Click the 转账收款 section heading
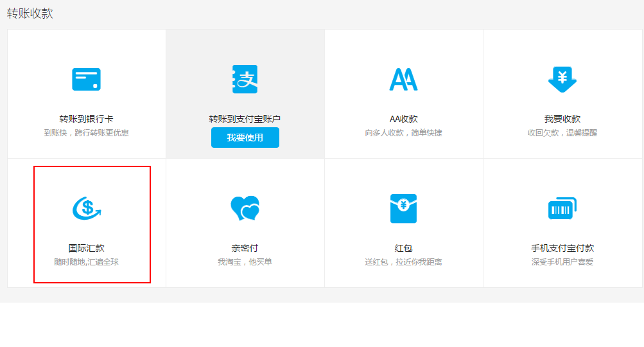This screenshot has width=644, height=347. (30, 13)
